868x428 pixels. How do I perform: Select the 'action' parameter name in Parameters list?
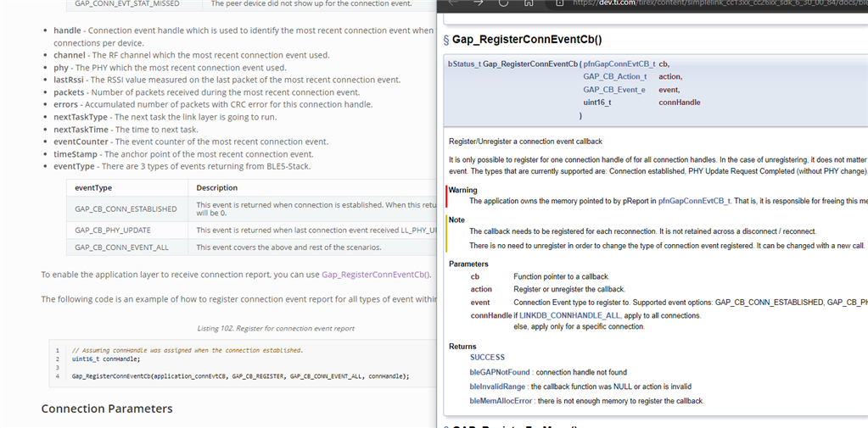tap(481, 289)
